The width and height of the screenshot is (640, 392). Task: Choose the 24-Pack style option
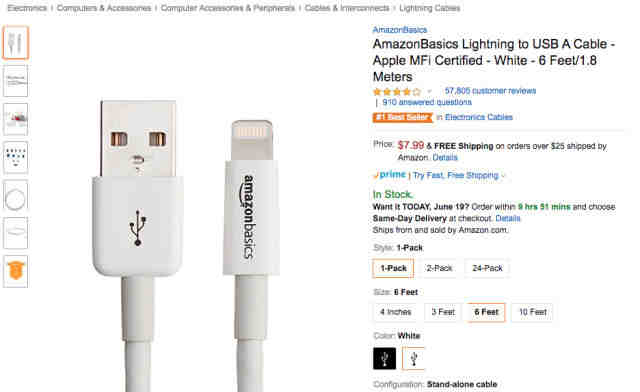pos(487,268)
